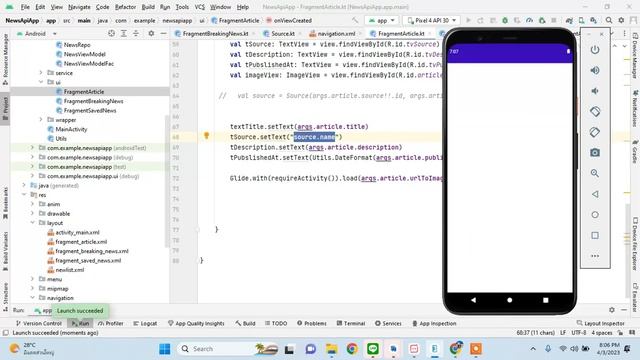
Task: Collapse all icon in Project panel header
Action: (136, 33)
